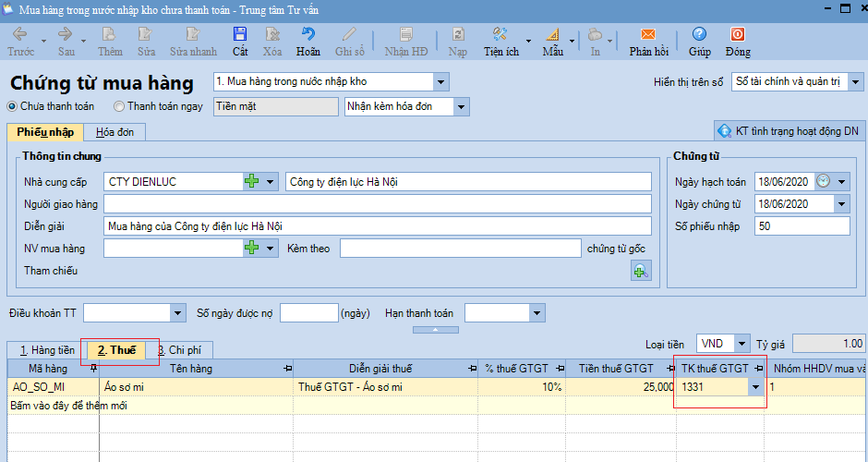
Task: Select the AO_SO_MI item code cell
Action: (x=54, y=387)
